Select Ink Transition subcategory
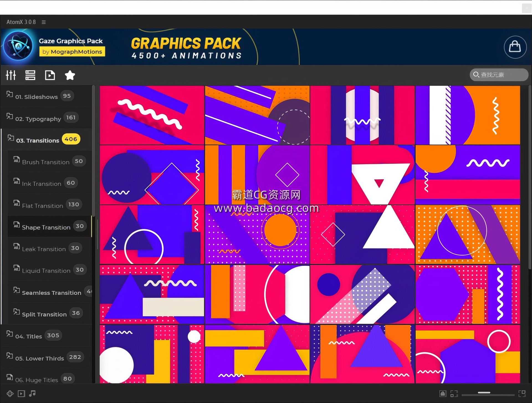The height and width of the screenshot is (403, 532). click(50, 183)
